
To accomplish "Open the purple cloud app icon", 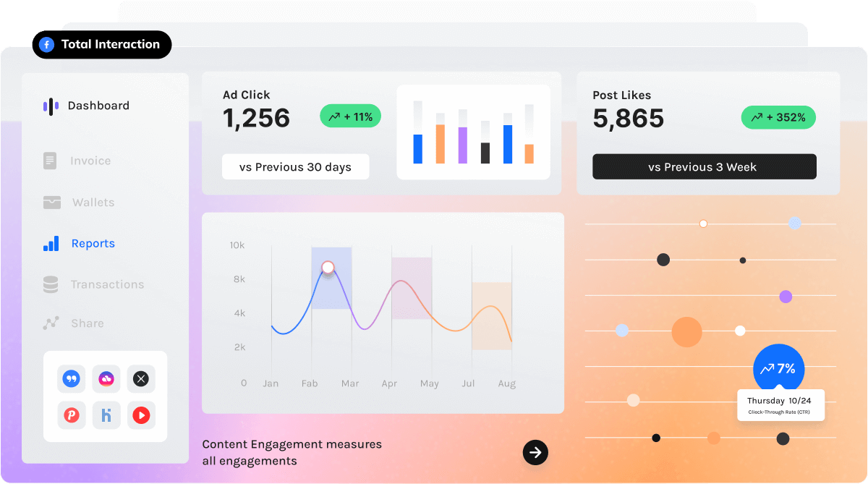I will coord(106,378).
